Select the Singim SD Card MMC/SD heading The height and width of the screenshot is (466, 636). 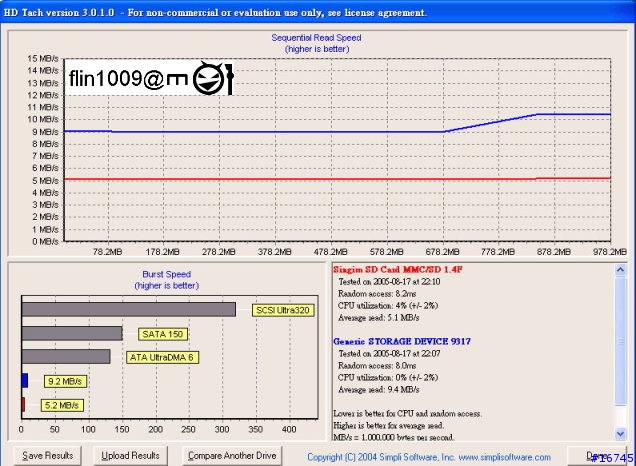398,269
